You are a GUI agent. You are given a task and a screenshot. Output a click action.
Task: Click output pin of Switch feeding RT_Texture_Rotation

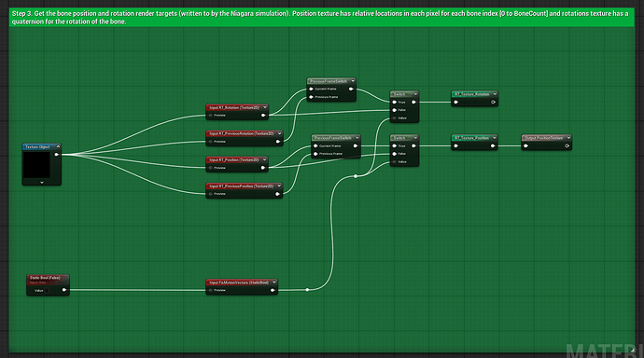click(414, 103)
